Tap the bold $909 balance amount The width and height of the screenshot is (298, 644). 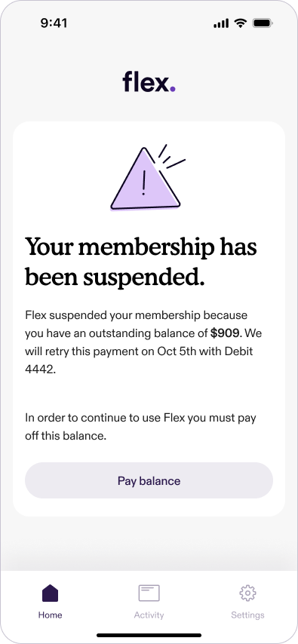224,333
